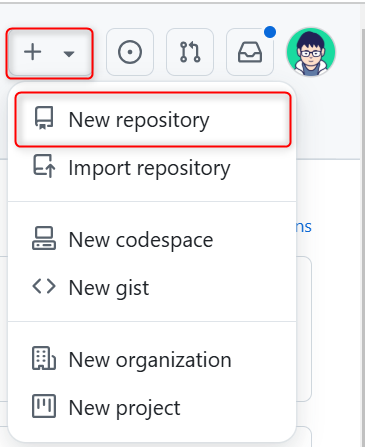Click the import repository upload icon
365x447 pixels.
click(44, 166)
